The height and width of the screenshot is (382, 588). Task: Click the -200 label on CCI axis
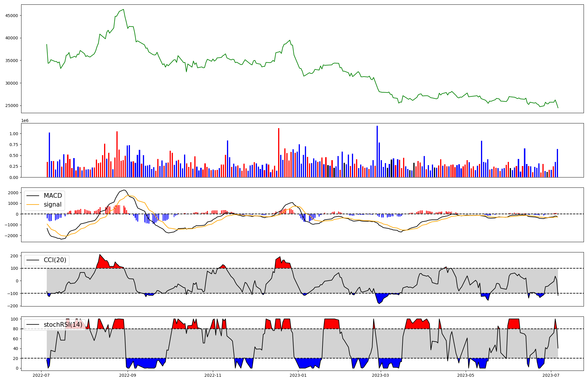pos(13,306)
